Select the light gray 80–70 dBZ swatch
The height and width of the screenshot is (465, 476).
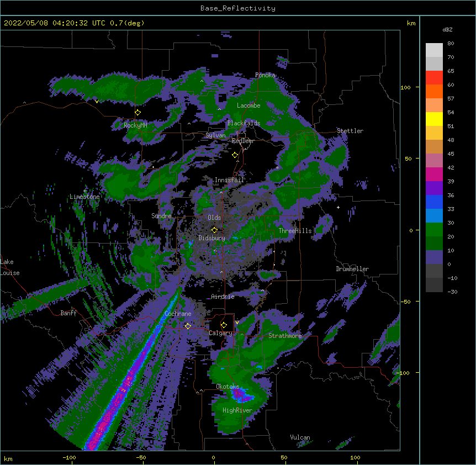[x=434, y=50]
